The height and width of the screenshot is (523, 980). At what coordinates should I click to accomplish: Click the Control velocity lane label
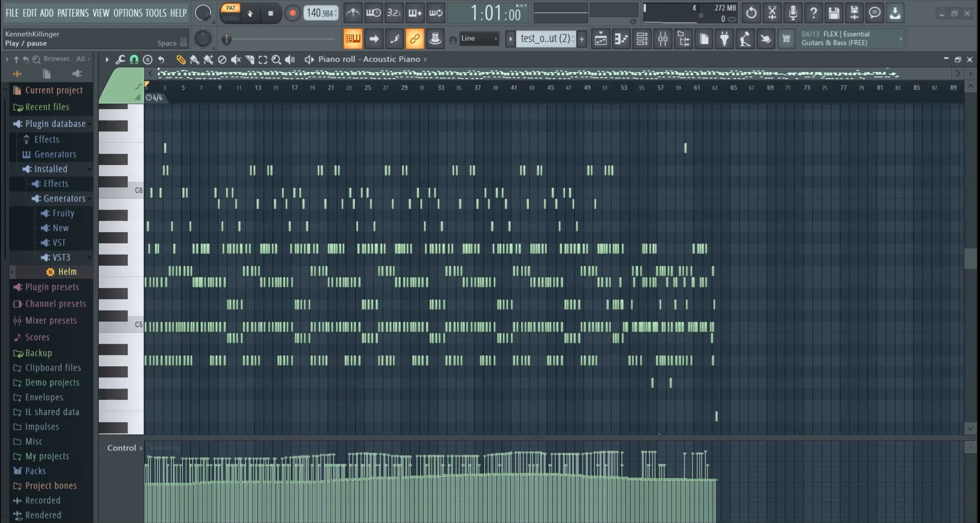pos(121,448)
